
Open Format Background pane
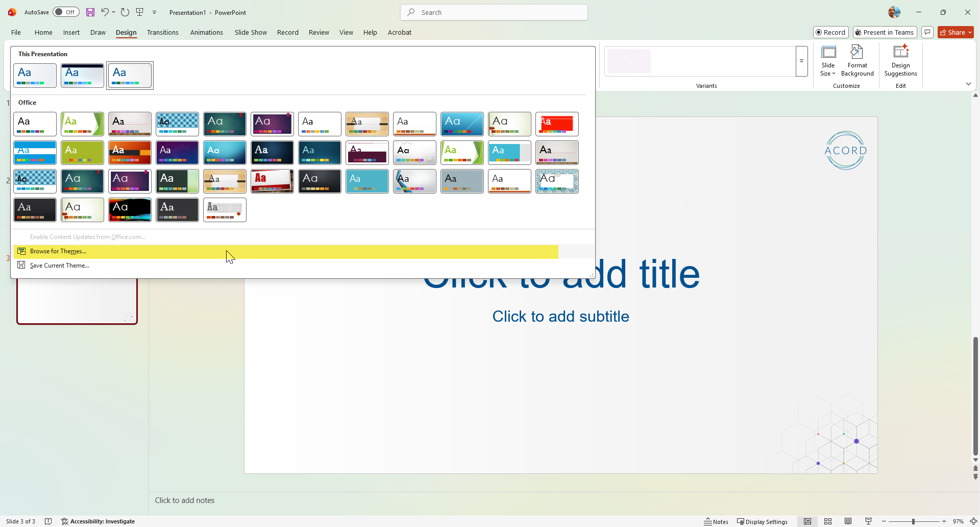tap(857, 61)
